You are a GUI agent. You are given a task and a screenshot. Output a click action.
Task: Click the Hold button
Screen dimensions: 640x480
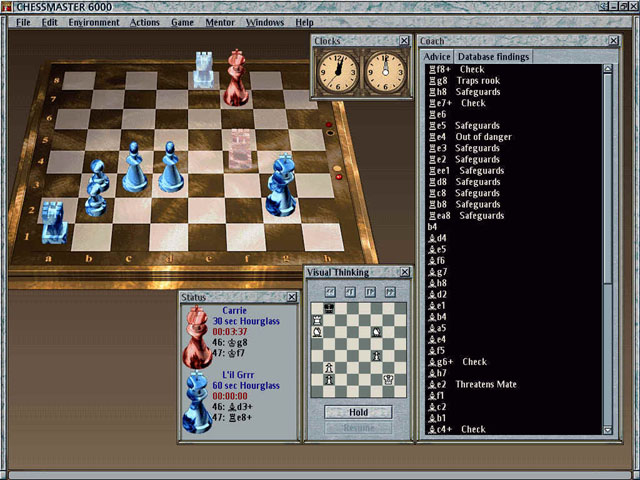[358, 412]
